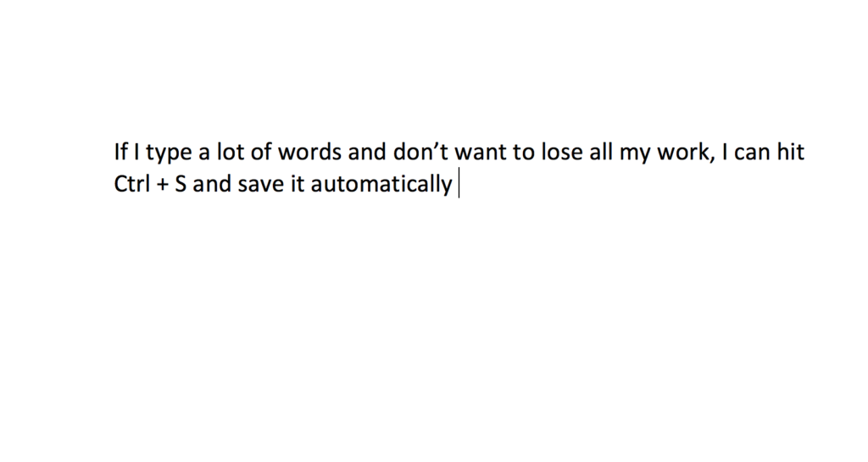Click on the word "Ctrl"
Viewport: 868px width, 462px height.
131,184
